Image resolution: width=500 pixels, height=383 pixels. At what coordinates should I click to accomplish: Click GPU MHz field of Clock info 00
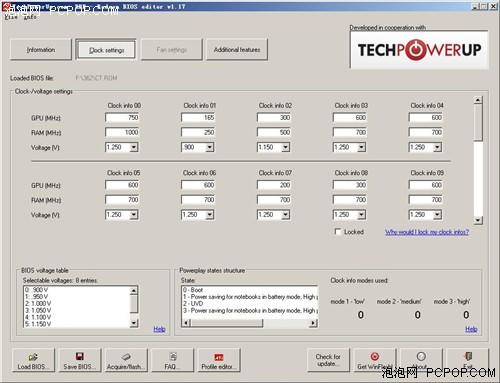coord(122,118)
